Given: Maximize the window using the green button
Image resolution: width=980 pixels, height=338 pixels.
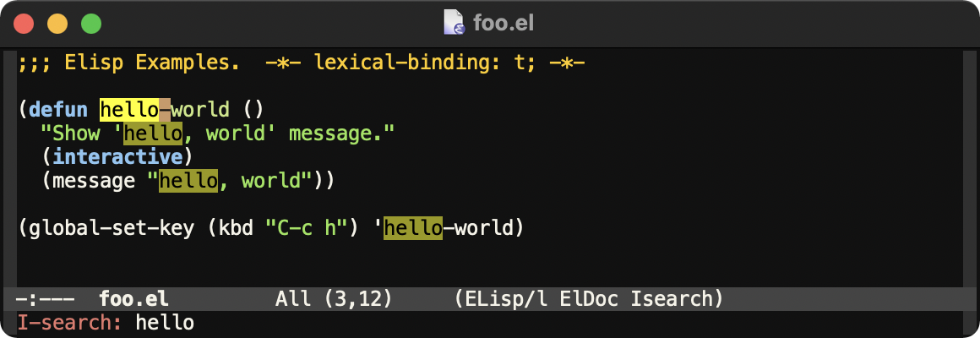Looking at the screenshot, I should pyautogui.click(x=90, y=23).
